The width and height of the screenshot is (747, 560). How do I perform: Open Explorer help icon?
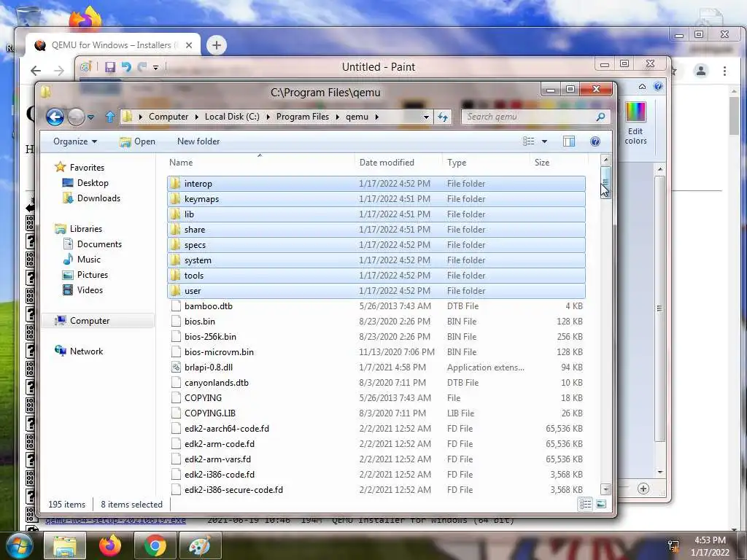595,141
